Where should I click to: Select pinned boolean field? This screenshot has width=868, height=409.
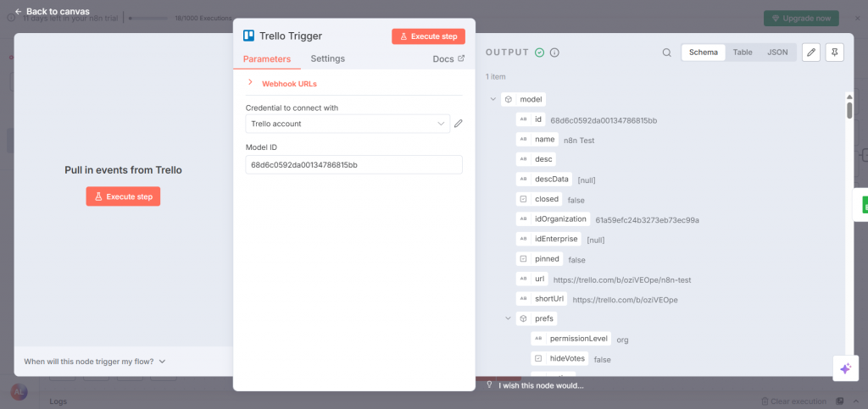click(x=540, y=258)
